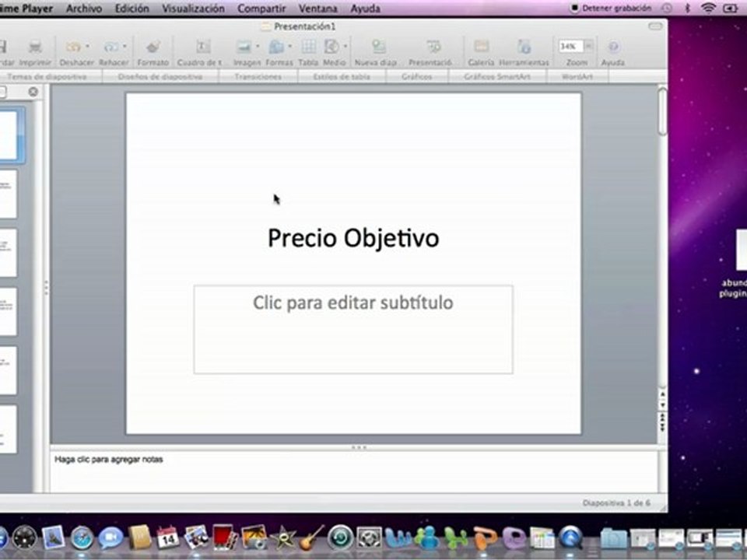Expand the Medio dropdown arrow
Image resolution: width=747 pixels, height=560 pixels.
coord(345,46)
